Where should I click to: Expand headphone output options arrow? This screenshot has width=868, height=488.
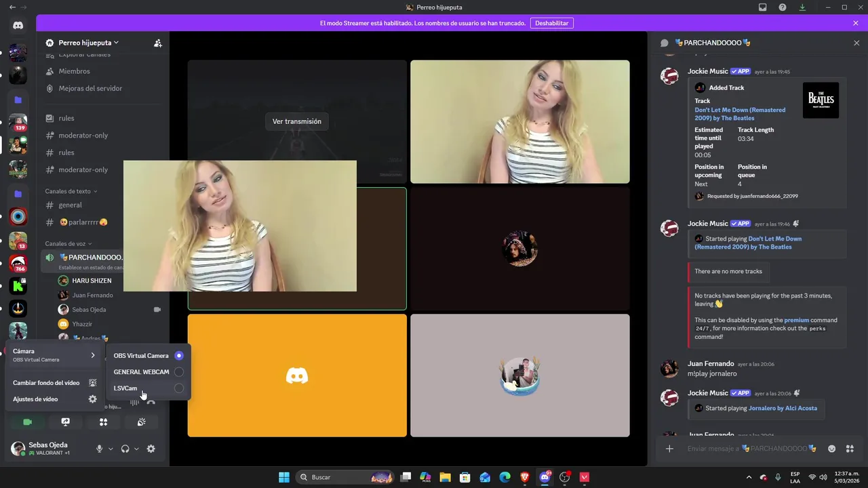[136, 449]
